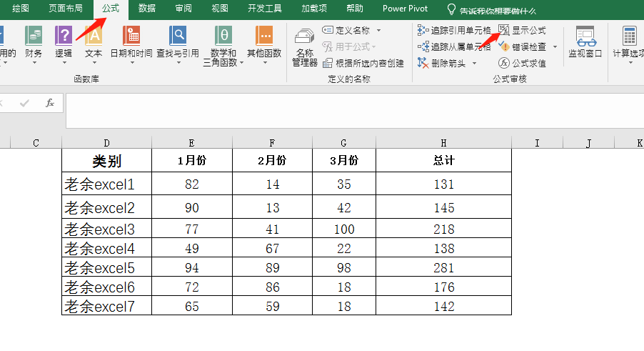Viewport: 644px width, 351px height.
Task: Select column H header
Action: pos(443,143)
